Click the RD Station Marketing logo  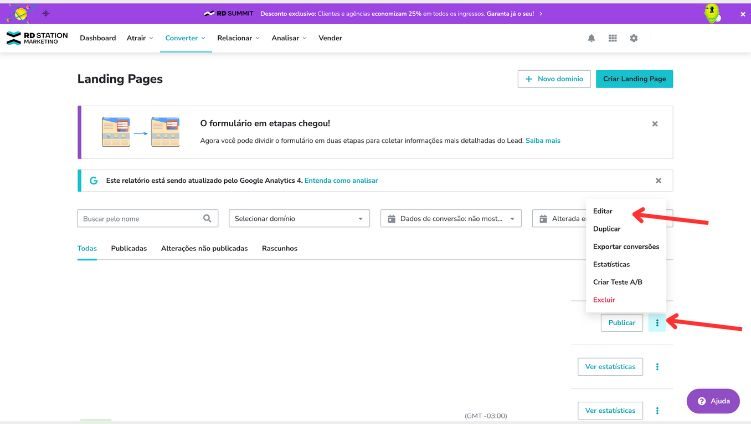coord(37,38)
